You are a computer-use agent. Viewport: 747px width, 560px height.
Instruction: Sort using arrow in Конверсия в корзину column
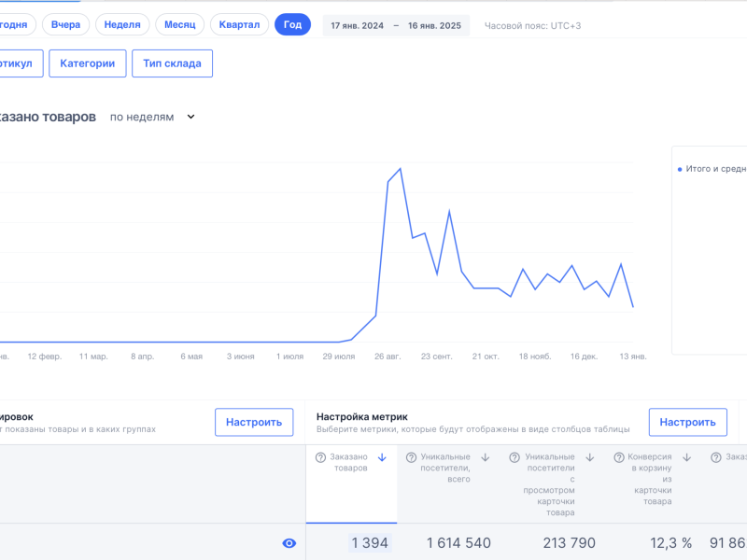tap(686, 457)
